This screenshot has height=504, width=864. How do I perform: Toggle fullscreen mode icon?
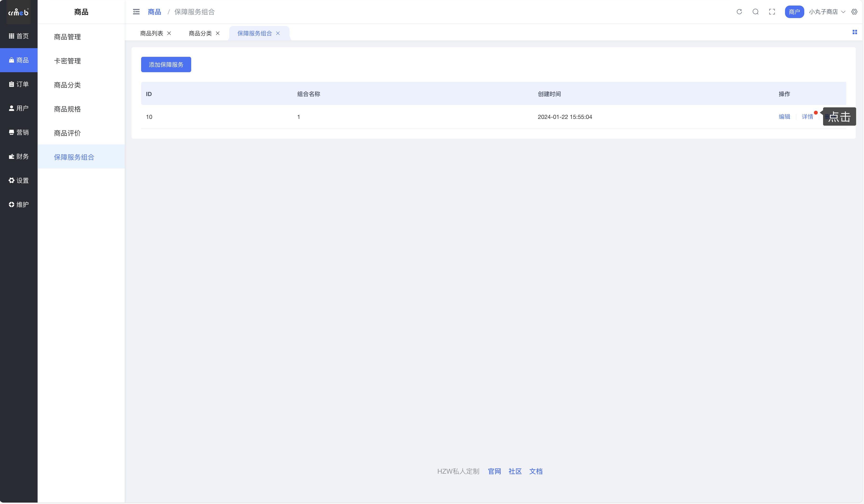point(772,12)
